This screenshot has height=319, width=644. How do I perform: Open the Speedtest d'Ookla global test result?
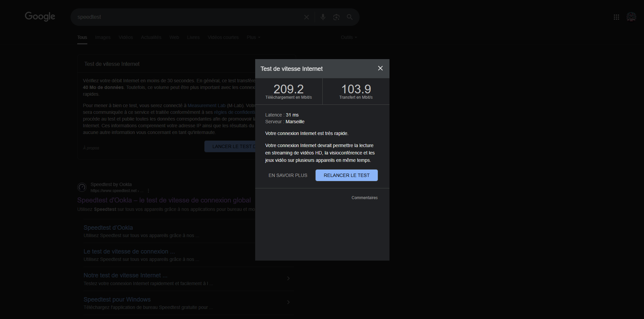pos(164,200)
